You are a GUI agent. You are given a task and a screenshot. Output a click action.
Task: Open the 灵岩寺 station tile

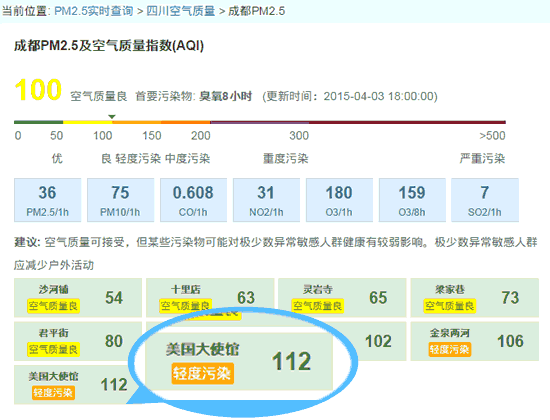click(342, 298)
